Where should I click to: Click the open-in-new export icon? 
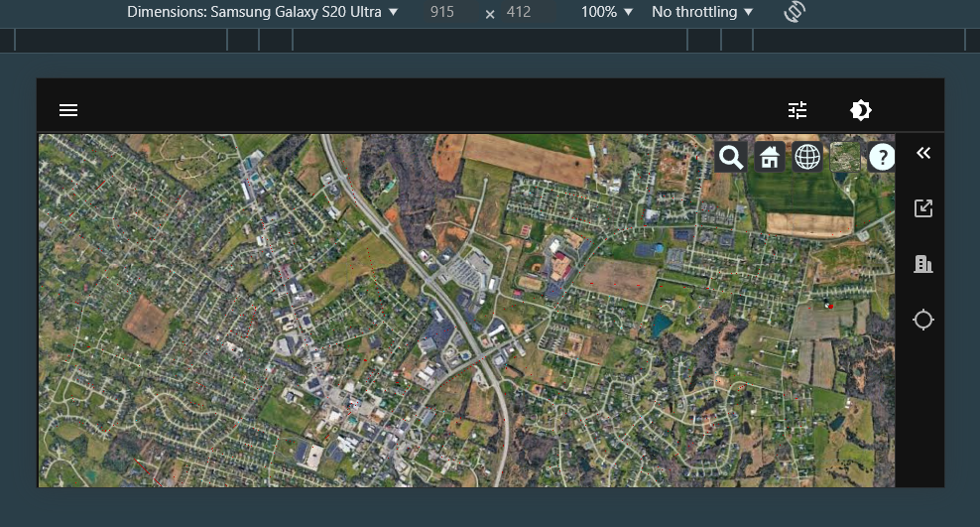pyautogui.click(x=923, y=208)
